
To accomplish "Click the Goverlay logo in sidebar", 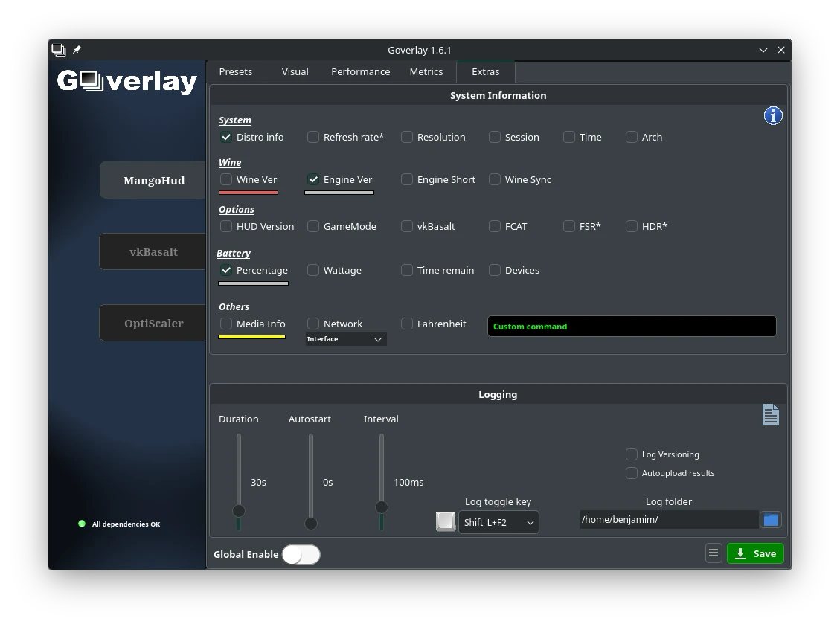I will click(127, 80).
